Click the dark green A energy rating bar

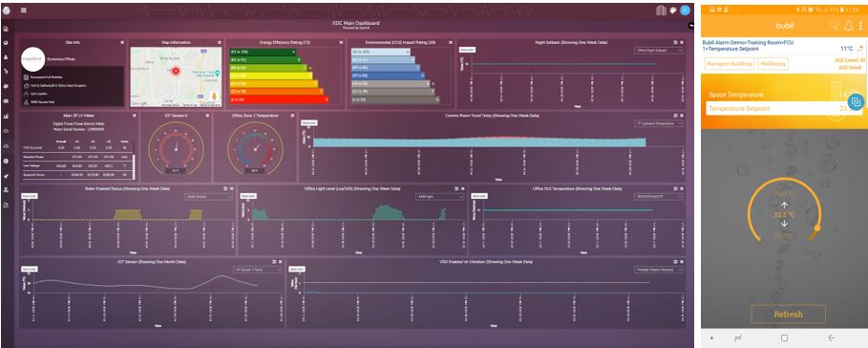[x=264, y=52]
